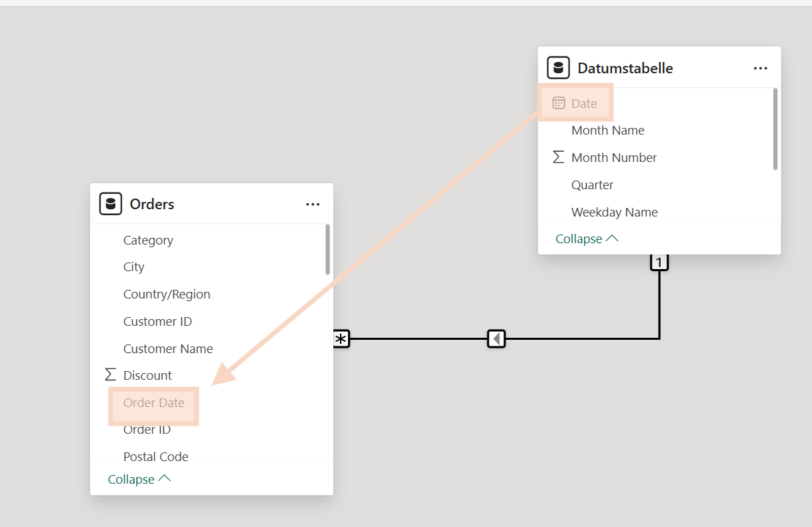Open the Orders table more options menu
Image resolution: width=812 pixels, height=527 pixels.
coord(313,205)
